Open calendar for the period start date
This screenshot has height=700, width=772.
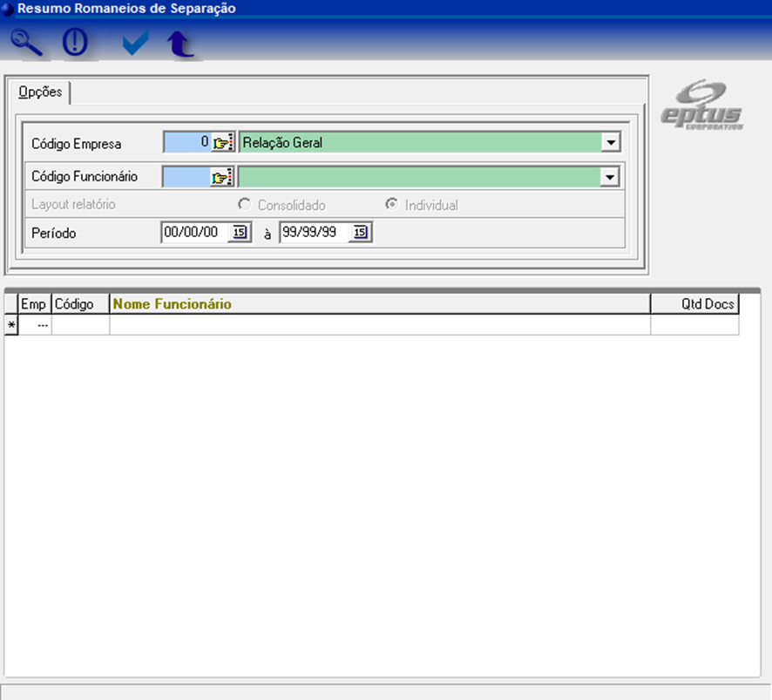[239, 233]
